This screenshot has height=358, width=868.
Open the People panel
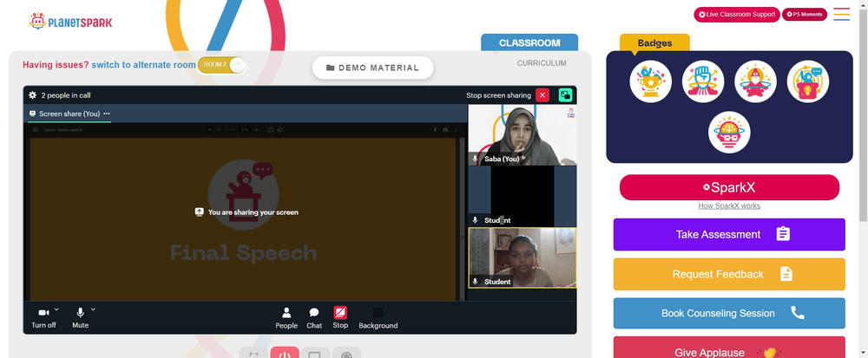pos(286,318)
